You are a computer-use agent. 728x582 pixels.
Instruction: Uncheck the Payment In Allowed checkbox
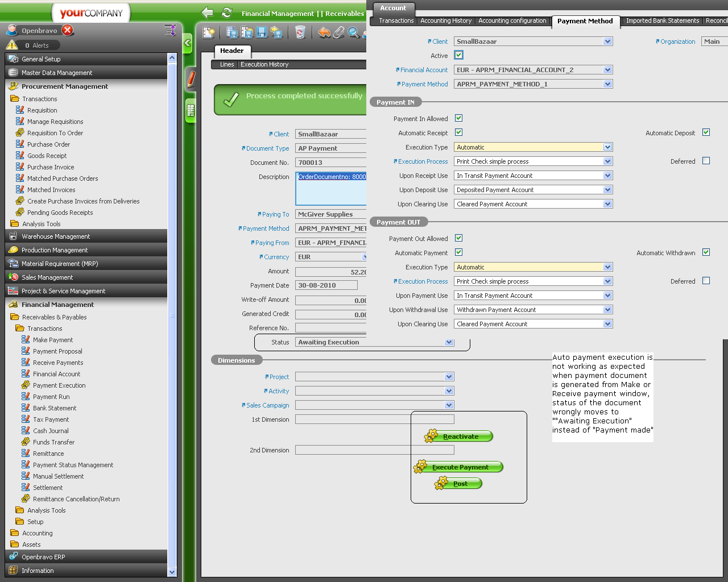(459, 118)
